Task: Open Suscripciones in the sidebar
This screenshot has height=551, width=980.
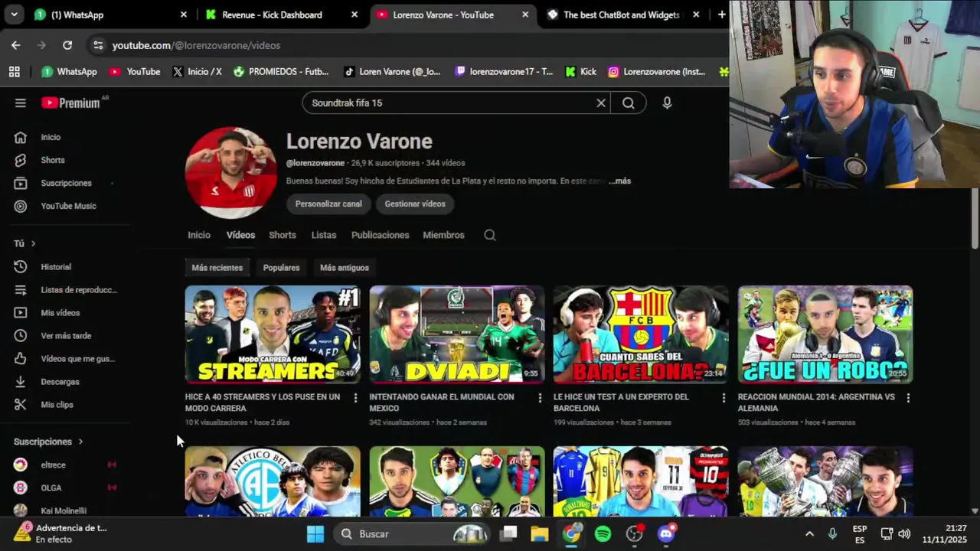Action: pyautogui.click(x=67, y=183)
